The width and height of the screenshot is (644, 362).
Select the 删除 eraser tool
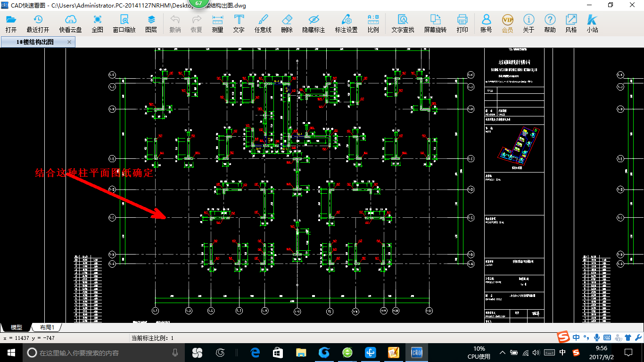click(x=287, y=24)
